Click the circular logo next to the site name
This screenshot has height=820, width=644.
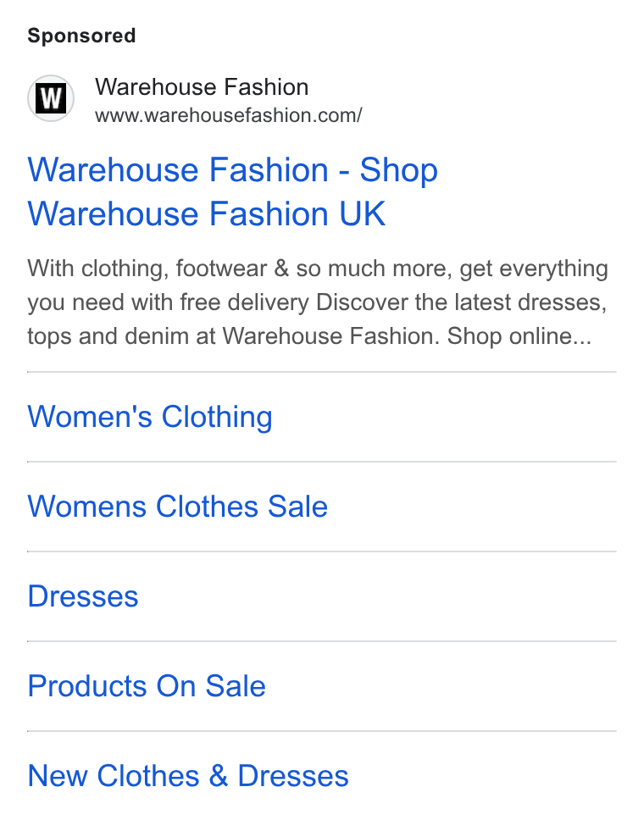pos(51,98)
